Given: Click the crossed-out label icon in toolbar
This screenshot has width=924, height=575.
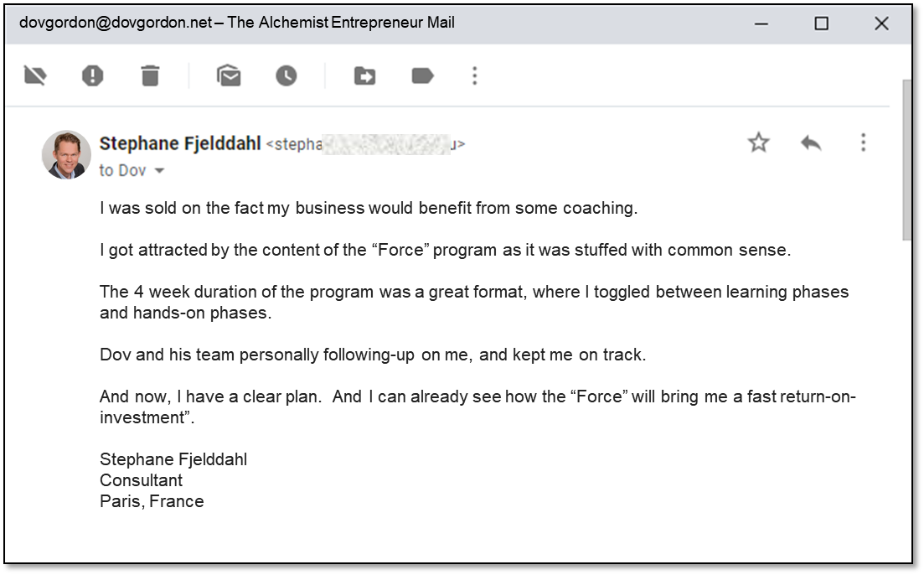Looking at the screenshot, I should [x=35, y=76].
